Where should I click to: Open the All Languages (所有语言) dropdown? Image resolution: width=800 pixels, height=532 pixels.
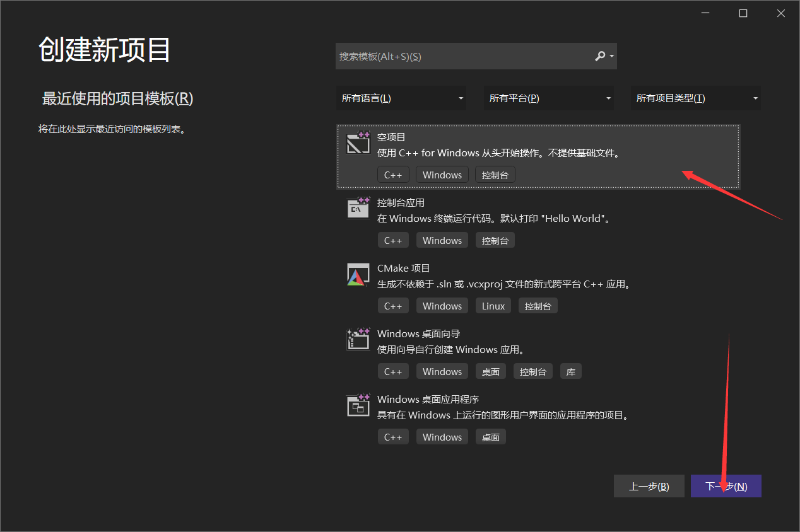tap(401, 98)
